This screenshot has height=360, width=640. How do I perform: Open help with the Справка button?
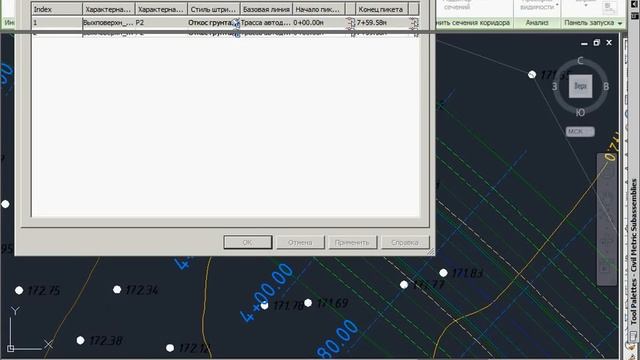coord(405,242)
